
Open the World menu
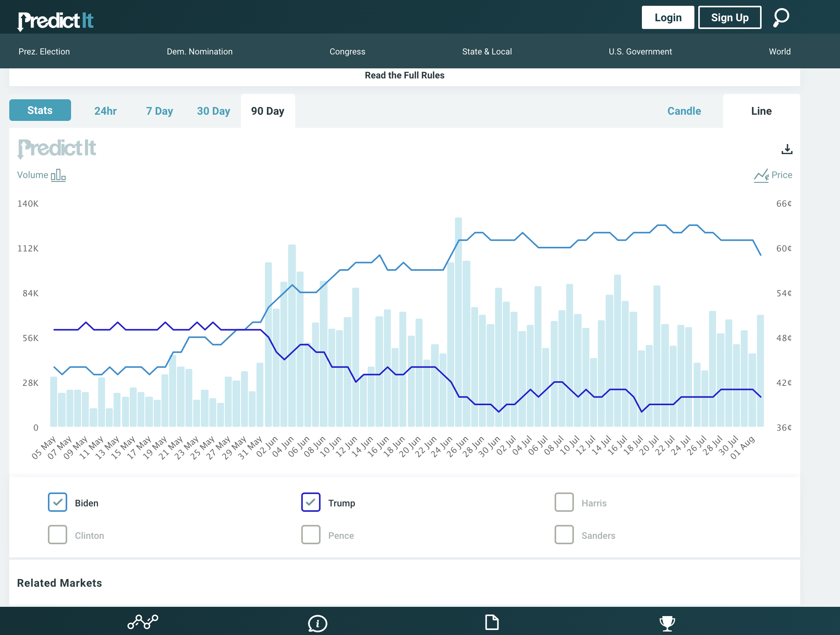pyautogui.click(x=779, y=52)
